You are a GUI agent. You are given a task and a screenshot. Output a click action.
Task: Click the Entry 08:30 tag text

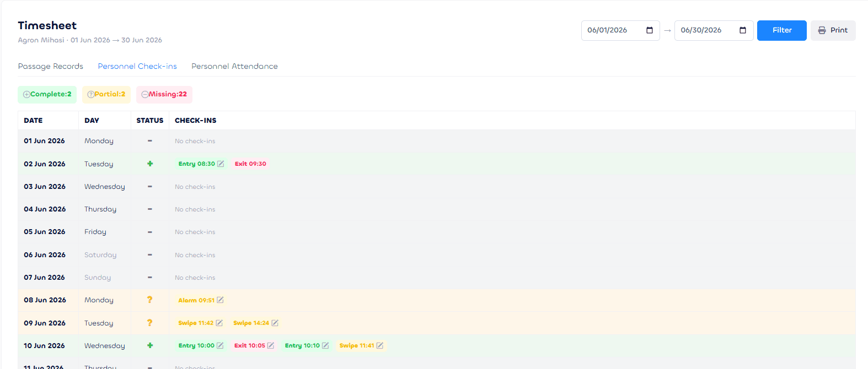[x=197, y=164]
